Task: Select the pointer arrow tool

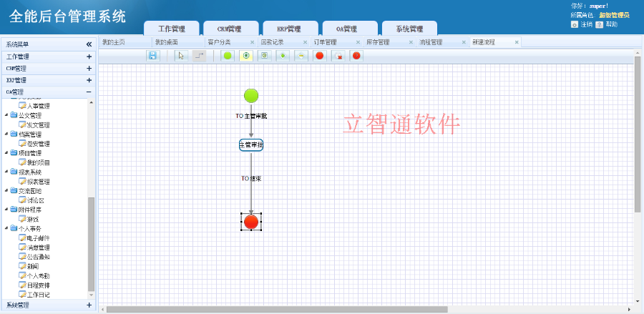Action: coord(181,56)
